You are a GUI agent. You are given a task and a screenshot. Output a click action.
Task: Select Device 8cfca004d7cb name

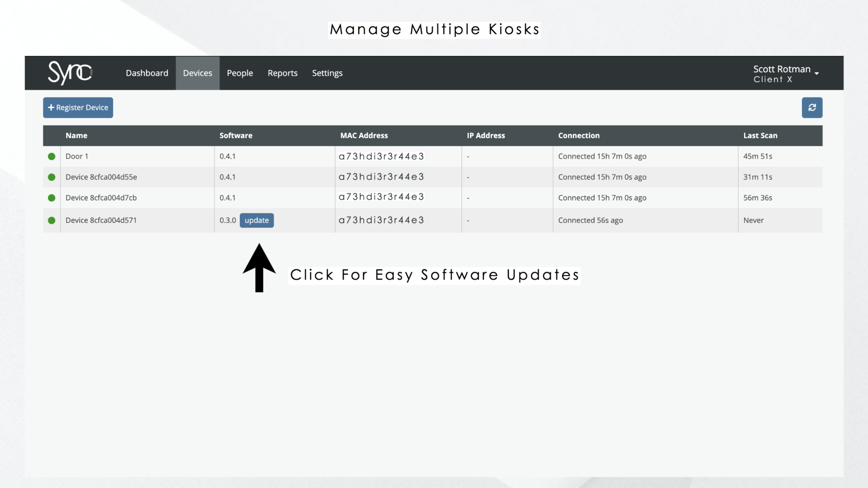[101, 198]
